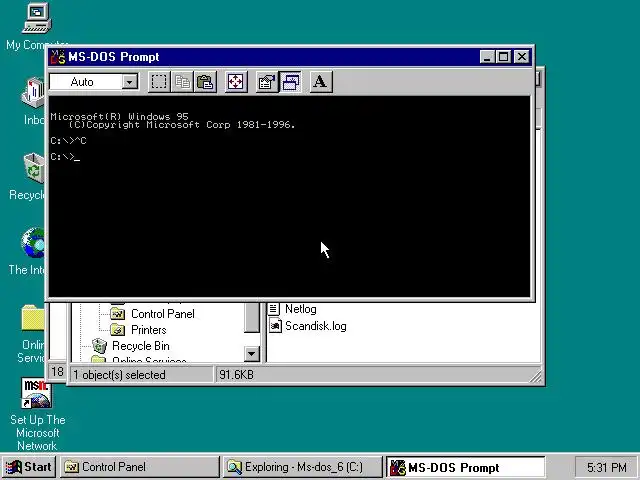Toggle the Background button in MS-DOS toolbar
Image resolution: width=640 pixels, height=480 pixels.
pos(291,82)
